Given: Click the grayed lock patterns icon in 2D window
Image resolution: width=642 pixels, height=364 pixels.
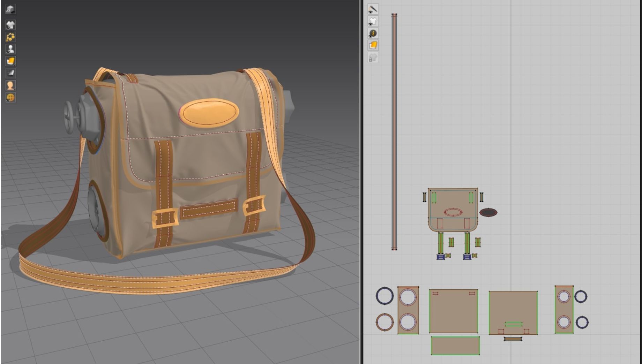Looking at the screenshot, I should coord(373,58).
